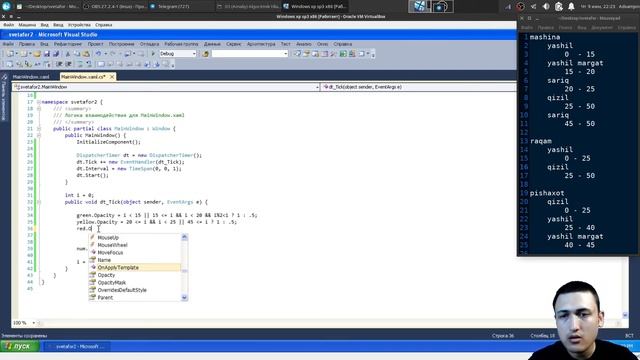Click the green Start Debugging play icon
640x360 pixels.
pos(153,54)
